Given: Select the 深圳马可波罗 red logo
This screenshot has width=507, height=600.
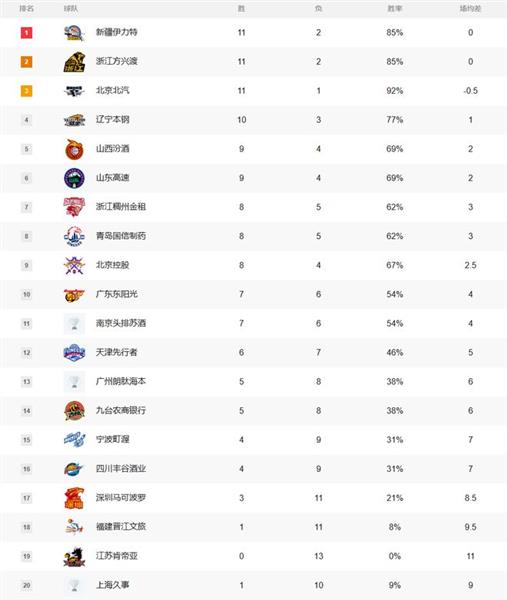Looking at the screenshot, I should [74, 498].
